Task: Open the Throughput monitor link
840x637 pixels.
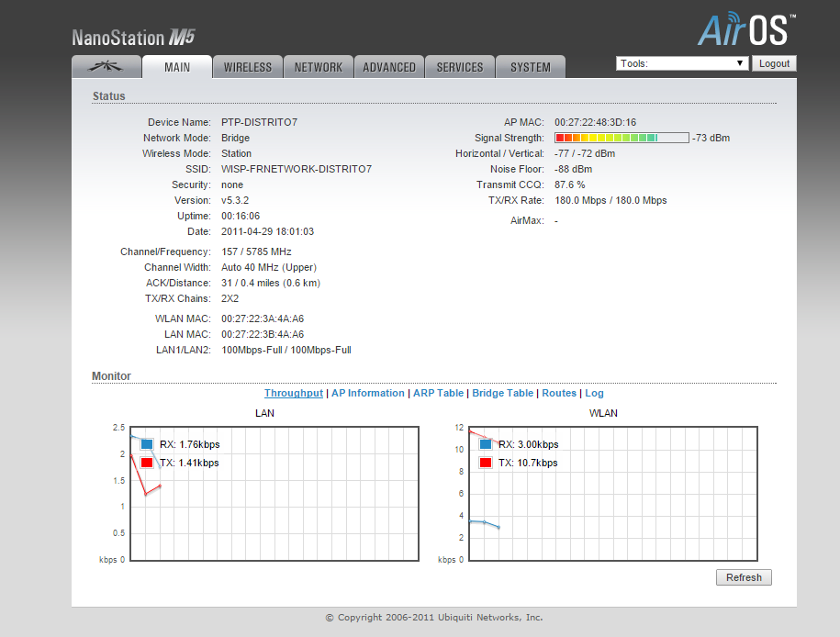Action: (294, 393)
